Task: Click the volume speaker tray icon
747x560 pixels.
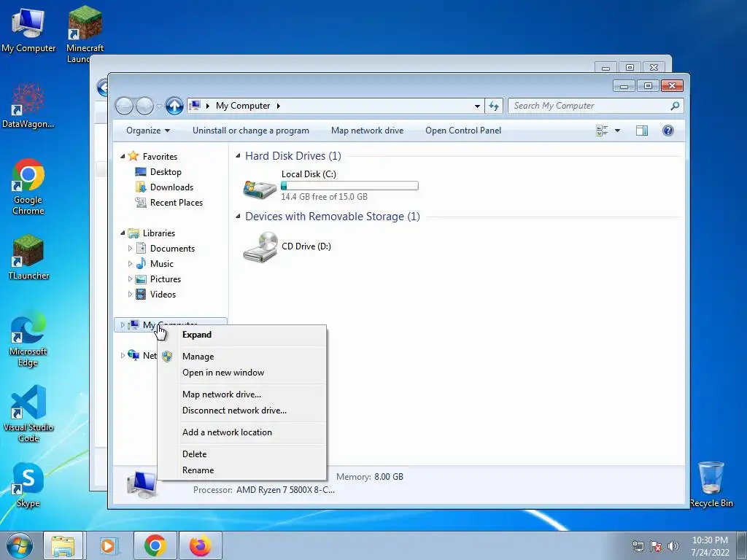Action: point(673,546)
